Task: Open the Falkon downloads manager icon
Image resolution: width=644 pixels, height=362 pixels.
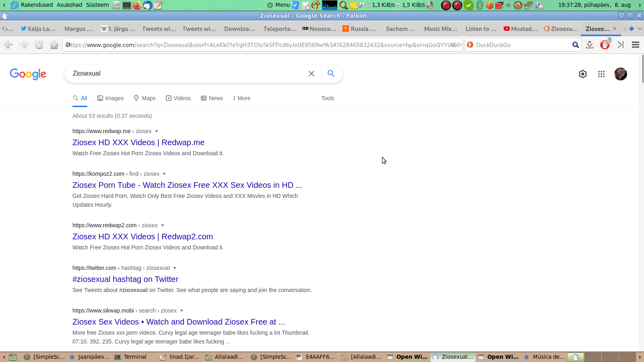Action: 590,45
